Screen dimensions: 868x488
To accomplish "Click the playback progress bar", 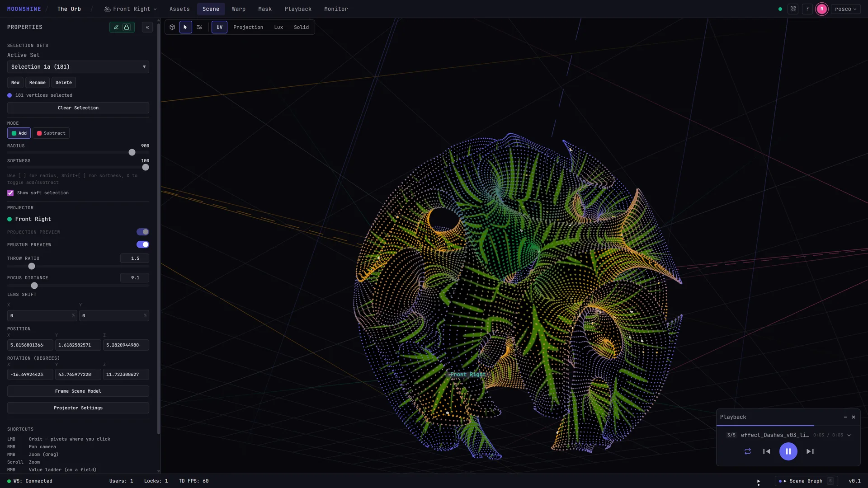I will pyautogui.click(x=788, y=426).
